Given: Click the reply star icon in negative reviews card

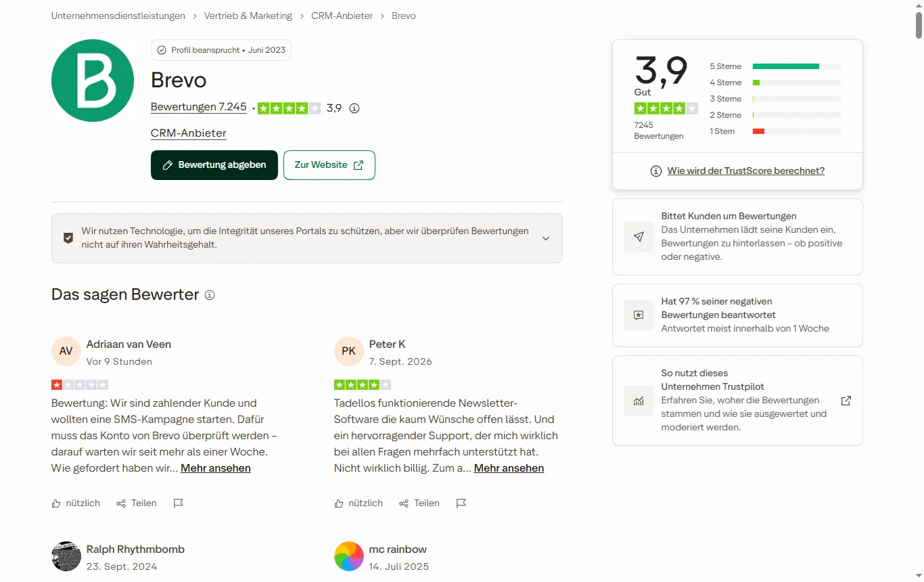Looking at the screenshot, I should pyautogui.click(x=639, y=315).
